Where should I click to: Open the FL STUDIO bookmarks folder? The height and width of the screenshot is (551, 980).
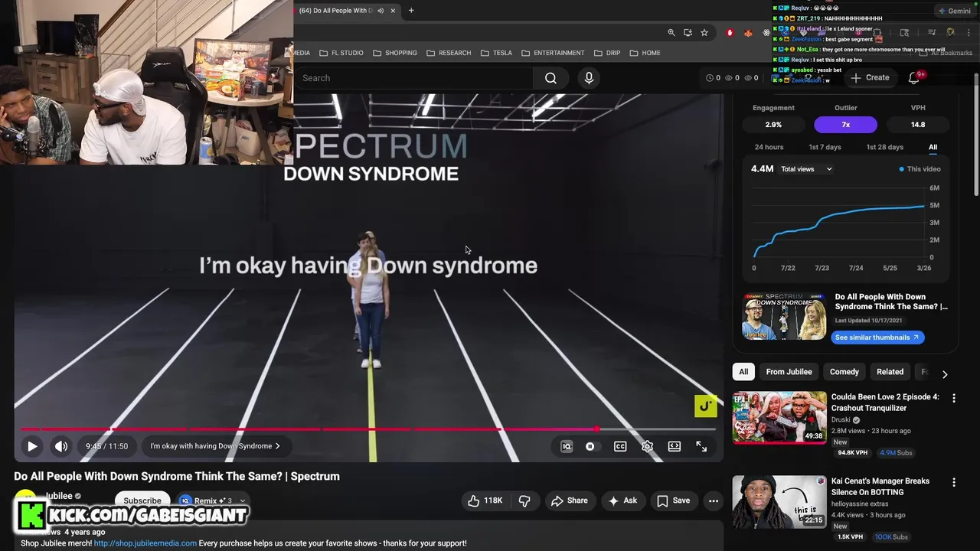[x=341, y=53]
